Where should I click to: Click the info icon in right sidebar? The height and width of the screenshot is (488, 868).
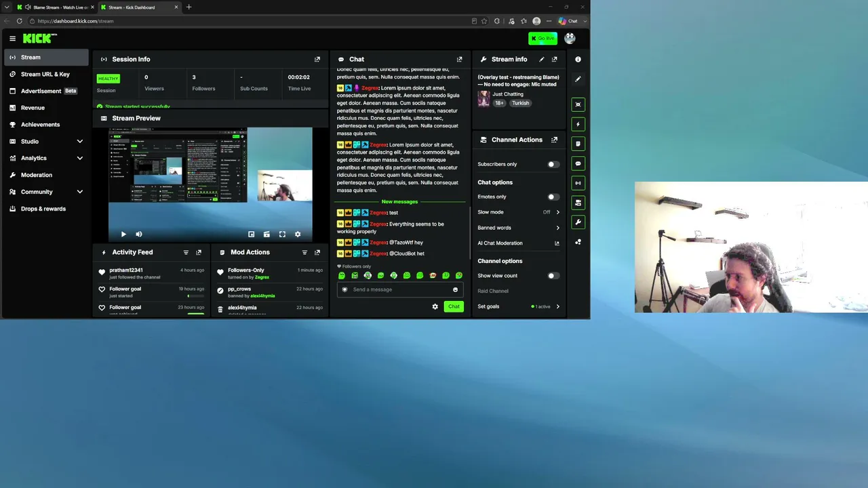(578, 60)
